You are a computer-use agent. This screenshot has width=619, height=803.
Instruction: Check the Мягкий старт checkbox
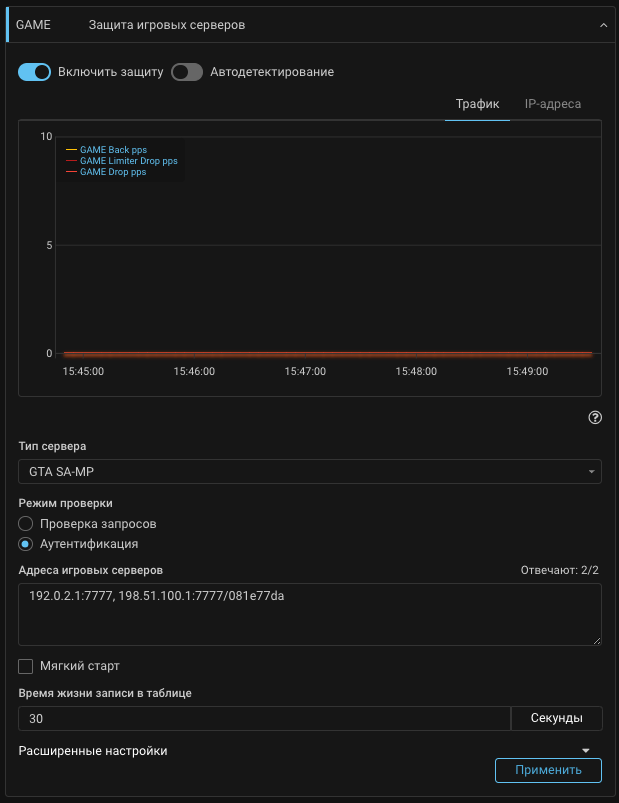(x=26, y=666)
